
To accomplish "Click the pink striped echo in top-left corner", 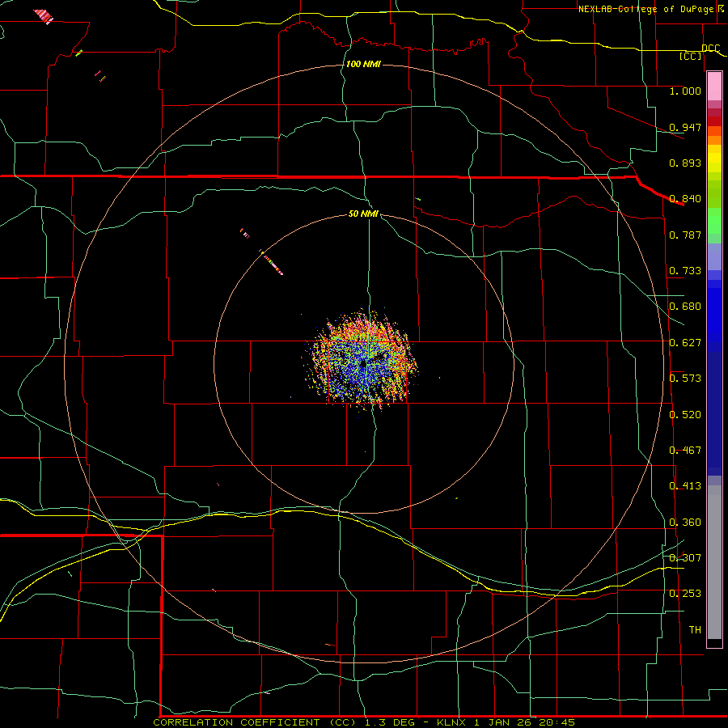I will [44, 16].
